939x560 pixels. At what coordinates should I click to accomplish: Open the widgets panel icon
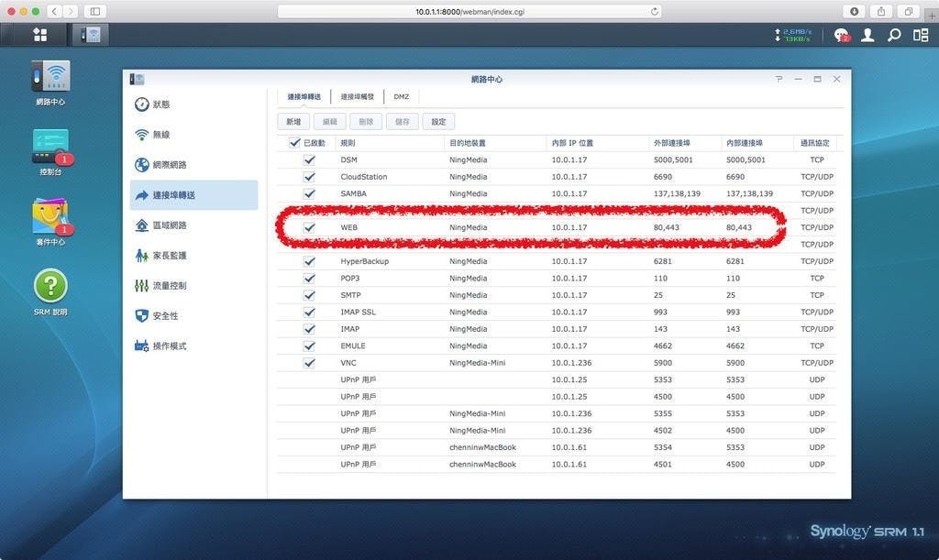click(920, 35)
